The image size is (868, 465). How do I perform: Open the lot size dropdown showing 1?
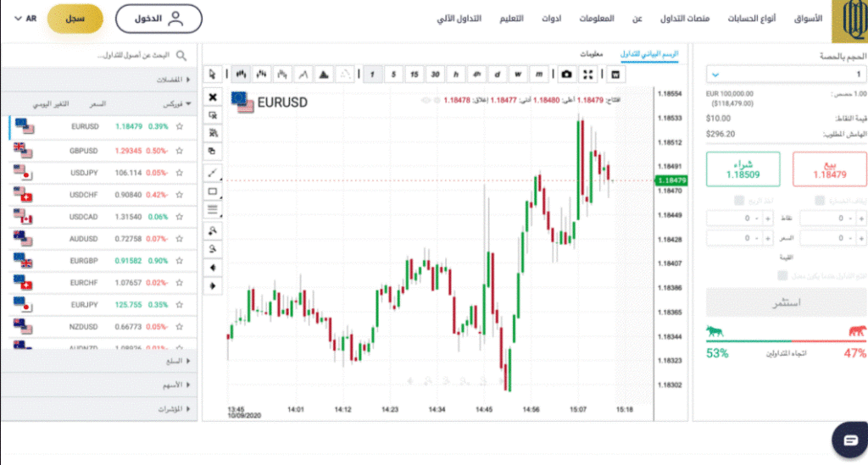(x=786, y=74)
